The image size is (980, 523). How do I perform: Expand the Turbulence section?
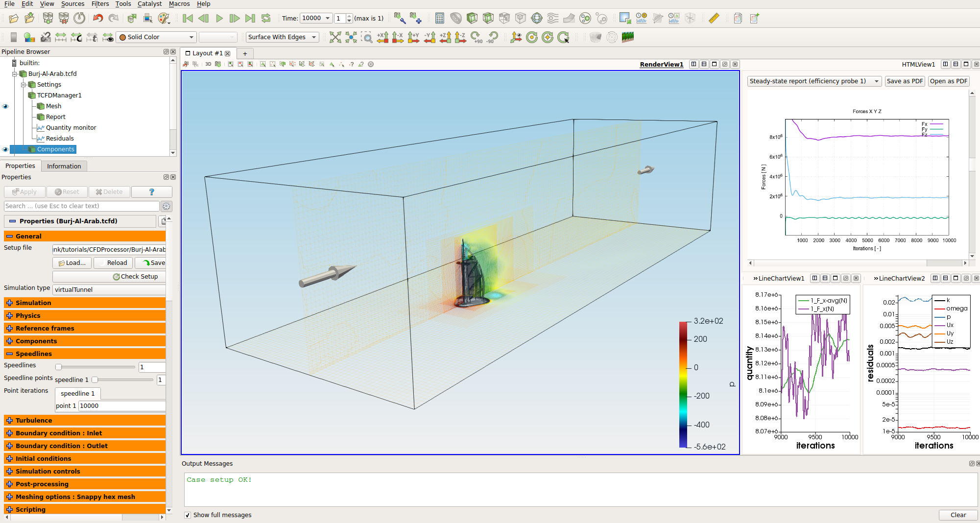pyautogui.click(x=9, y=421)
